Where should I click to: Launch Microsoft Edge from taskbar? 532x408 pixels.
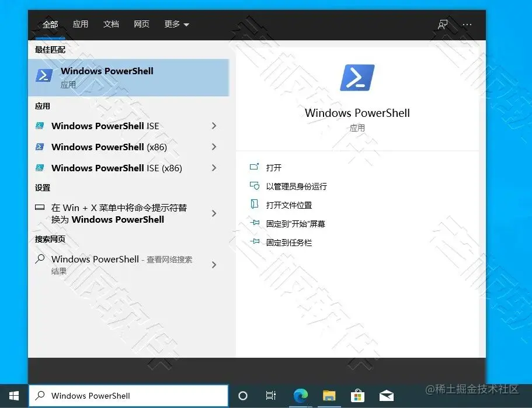[x=300, y=396]
